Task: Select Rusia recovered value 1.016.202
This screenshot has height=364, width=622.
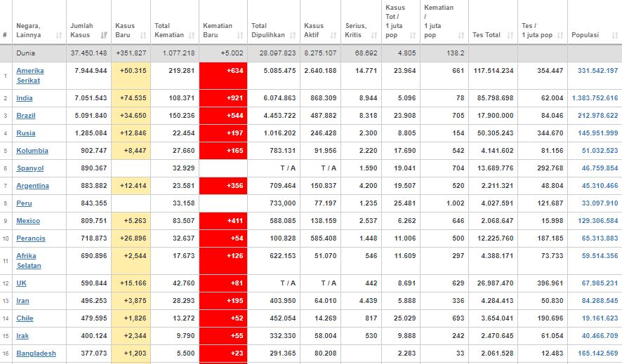Action: pyautogui.click(x=279, y=133)
